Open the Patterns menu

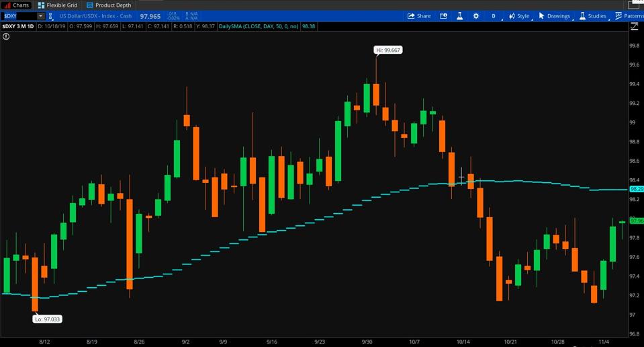630,16
